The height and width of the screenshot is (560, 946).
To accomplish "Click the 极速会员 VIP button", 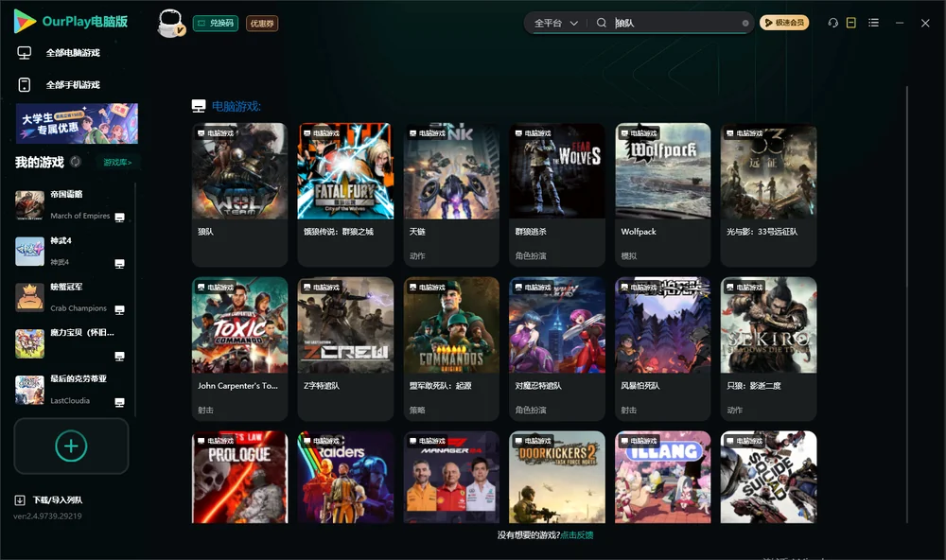I will pos(783,23).
